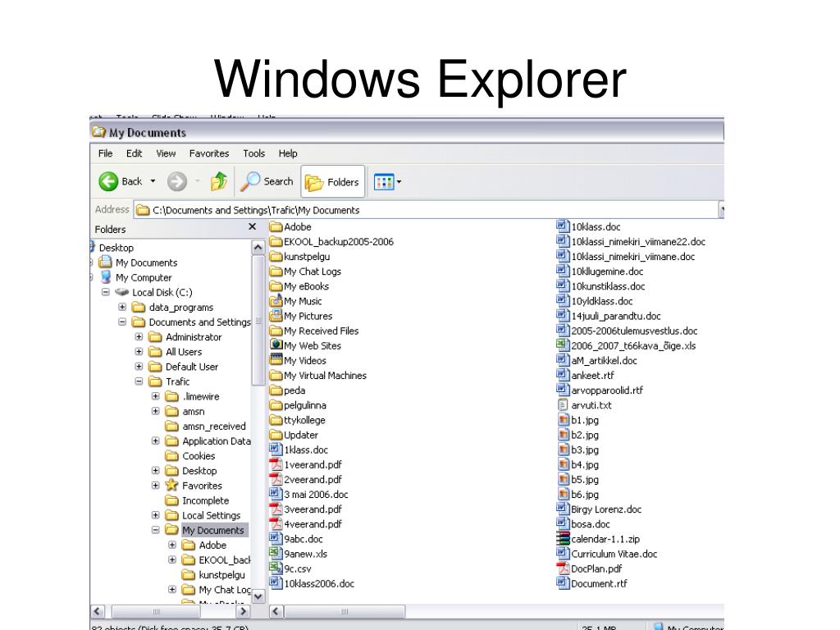The width and height of the screenshot is (840, 630).
Task: Select Local Settings folder in tree
Action: click(203, 515)
